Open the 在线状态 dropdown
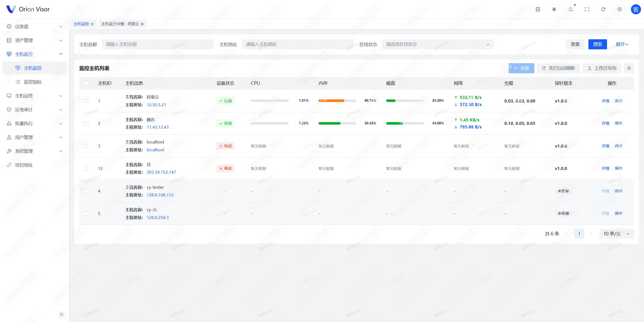This screenshot has height=322, width=644. coord(437,44)
